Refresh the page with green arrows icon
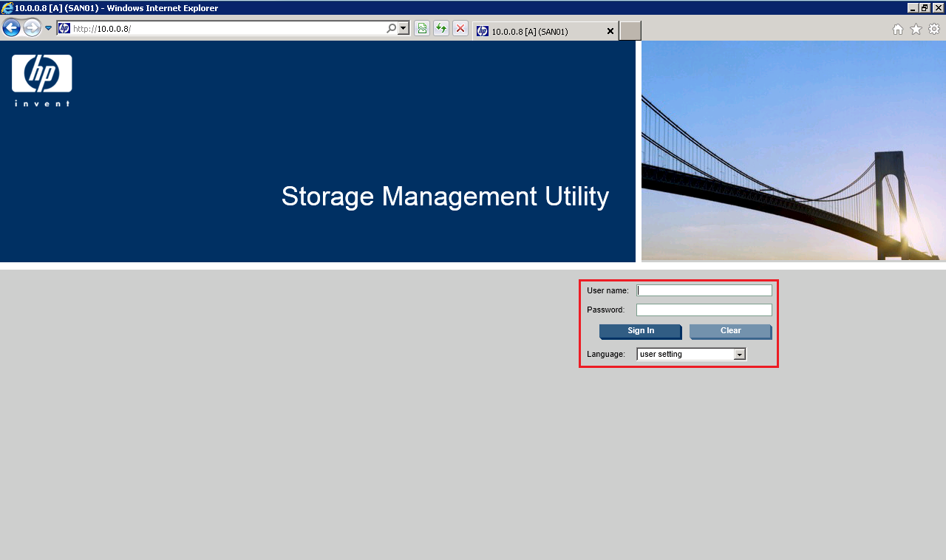This screenshot has height=560, width=946. [x=441, y=29]
